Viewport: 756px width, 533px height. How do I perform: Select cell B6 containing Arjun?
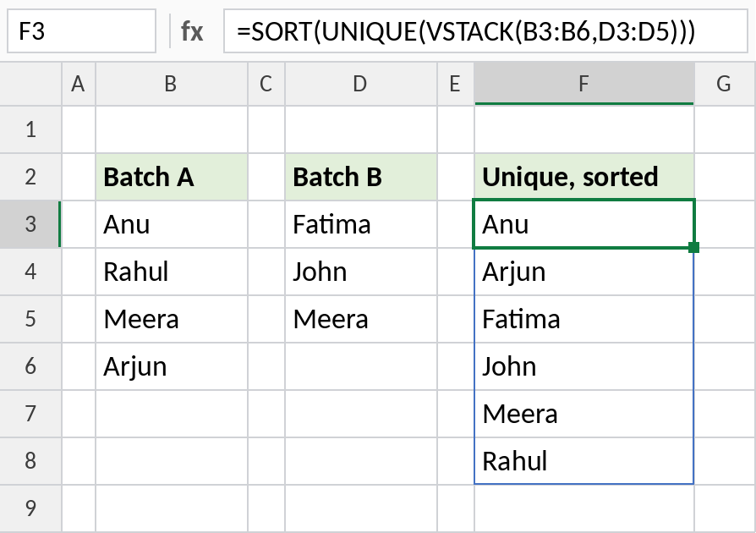[171, 365]
